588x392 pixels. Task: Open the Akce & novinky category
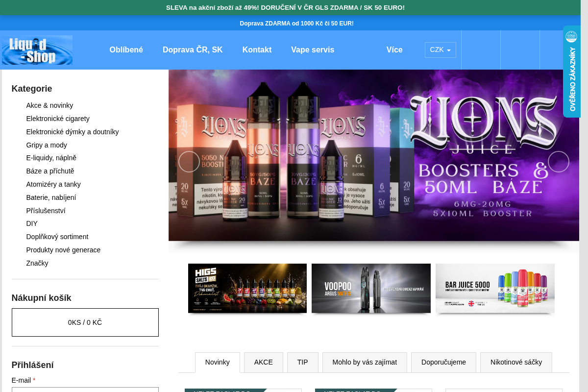49,105
